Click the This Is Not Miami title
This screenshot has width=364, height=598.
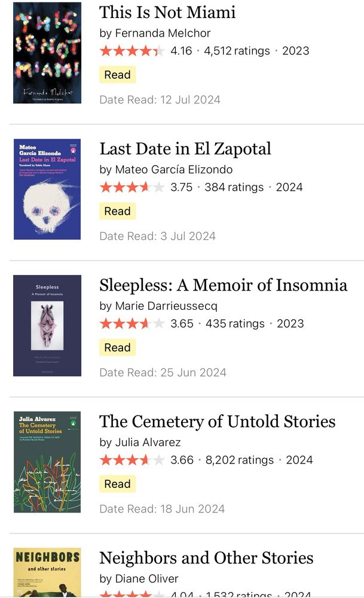click(167, 12)
